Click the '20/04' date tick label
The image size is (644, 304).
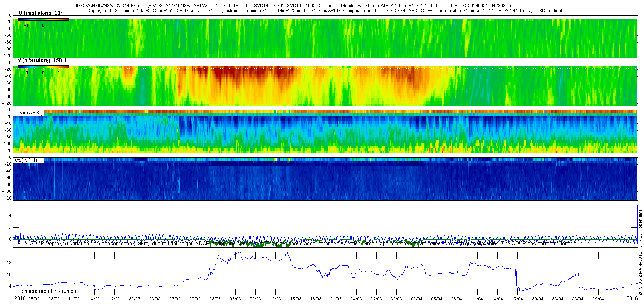(538, 299)
